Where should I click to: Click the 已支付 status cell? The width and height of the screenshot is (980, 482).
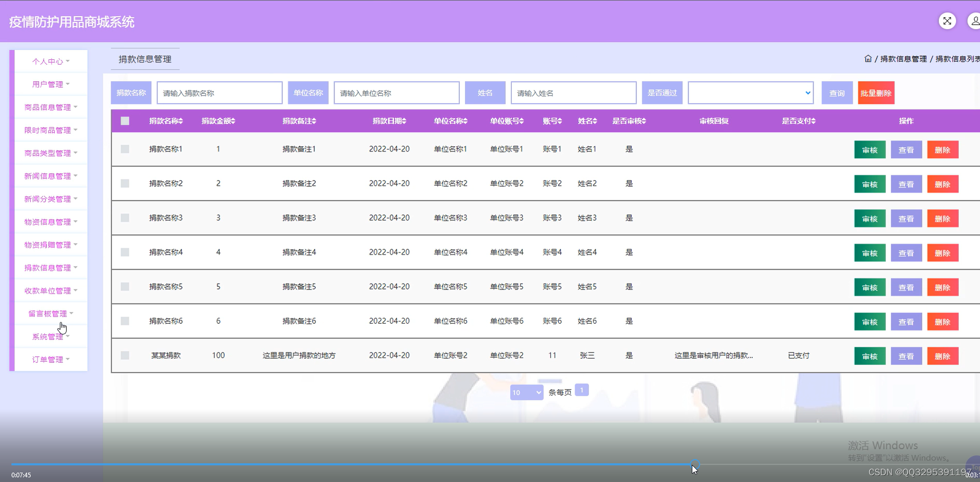pos(798,356)
